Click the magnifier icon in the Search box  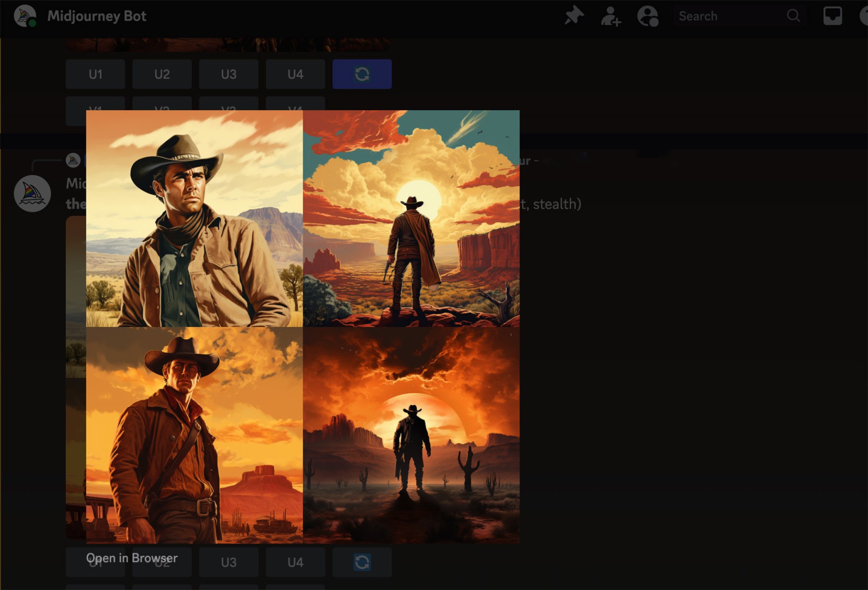(793, 16)
